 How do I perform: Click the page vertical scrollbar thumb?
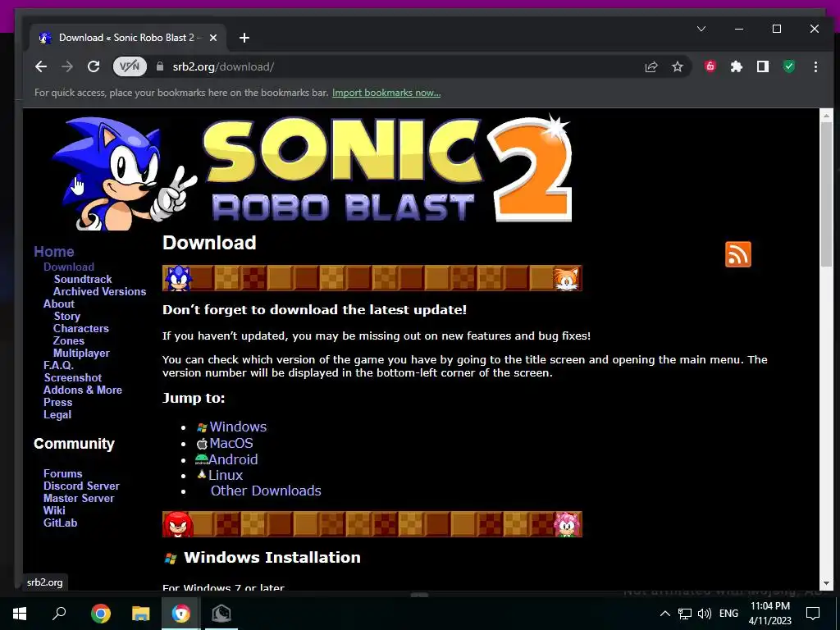click(826, 193)
